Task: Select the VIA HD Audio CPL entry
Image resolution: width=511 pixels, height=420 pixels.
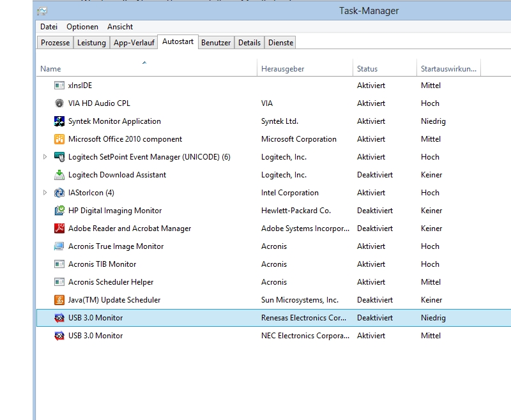Action: [99, 103]
